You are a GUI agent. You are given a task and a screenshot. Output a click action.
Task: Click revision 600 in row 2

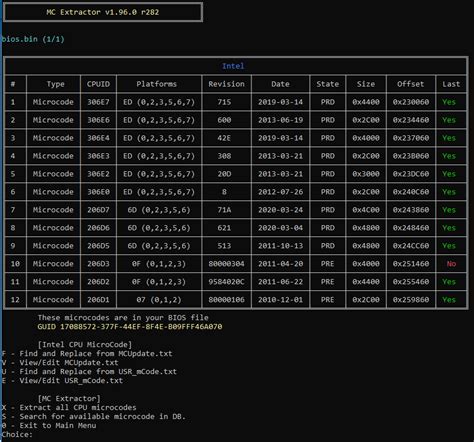tap(224, 120)
